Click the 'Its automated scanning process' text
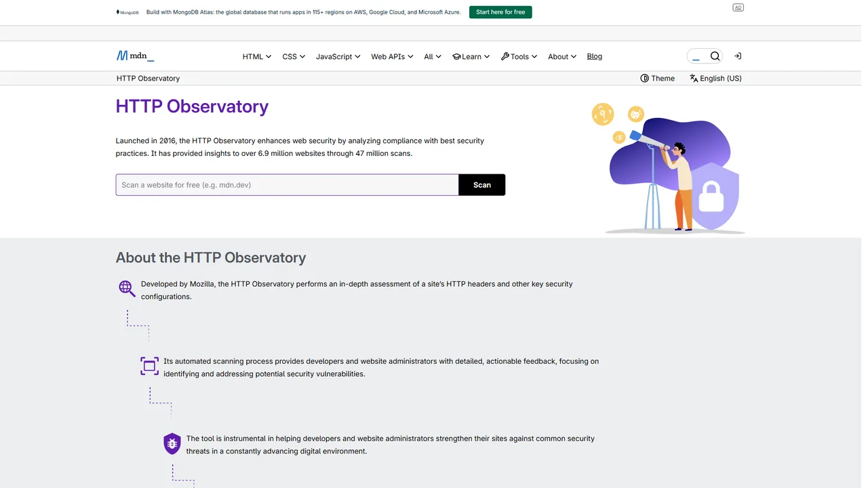 [381, 367]
